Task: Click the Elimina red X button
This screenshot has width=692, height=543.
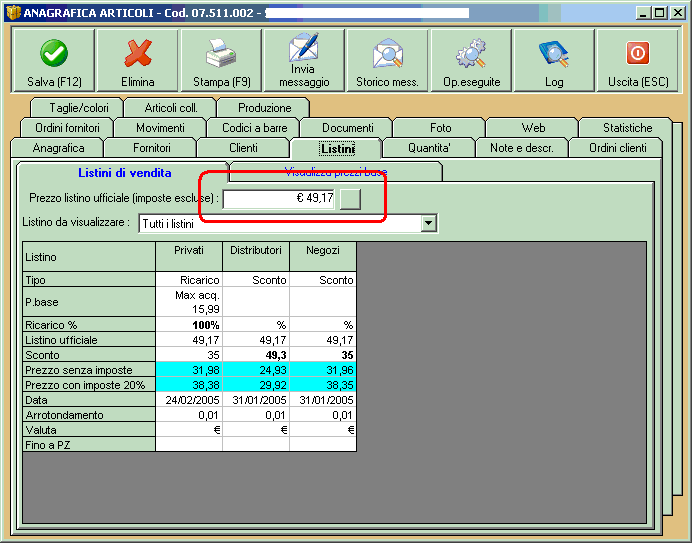Action: tap(138, 60)
